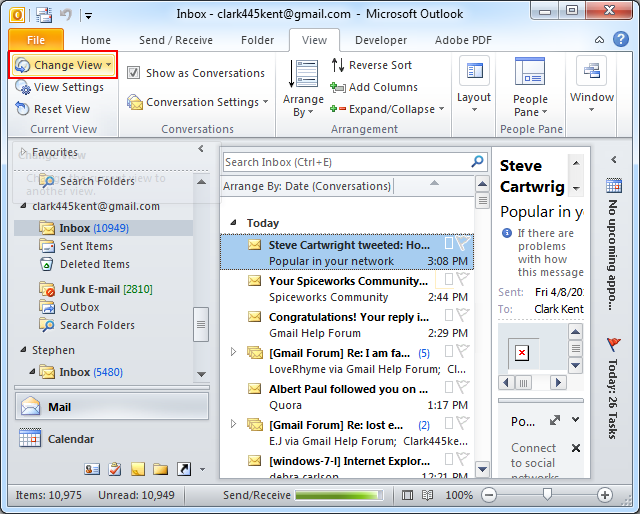Flag the Steve Cartwright tweeted message

[x=463, y=243]
